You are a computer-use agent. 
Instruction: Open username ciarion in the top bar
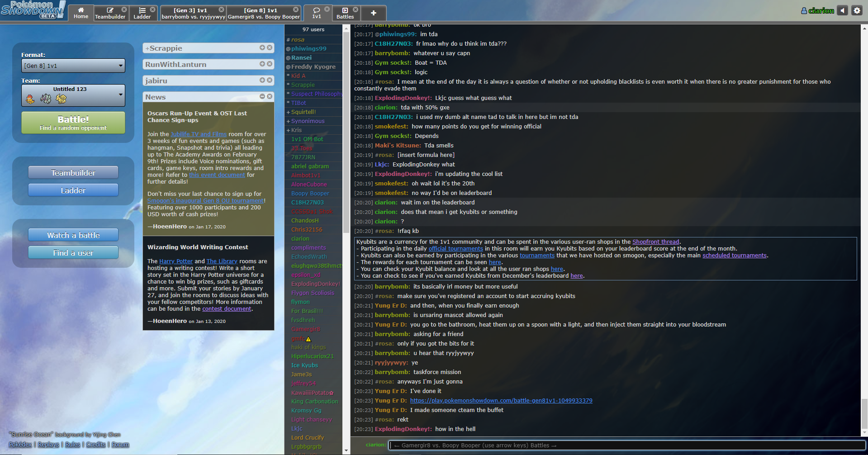818,10
